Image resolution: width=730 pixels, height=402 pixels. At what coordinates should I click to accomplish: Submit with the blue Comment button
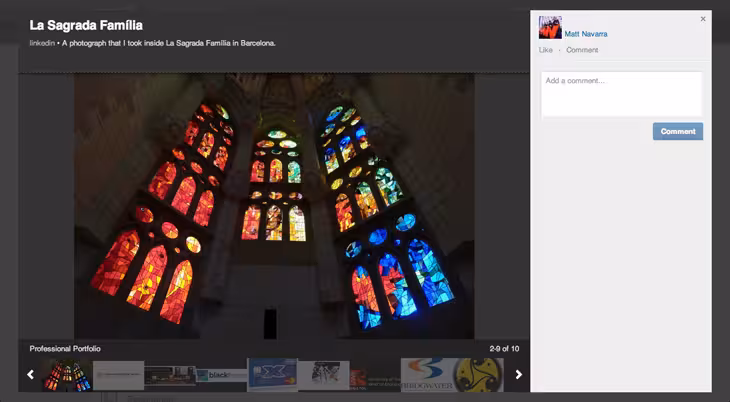(678, 131)
